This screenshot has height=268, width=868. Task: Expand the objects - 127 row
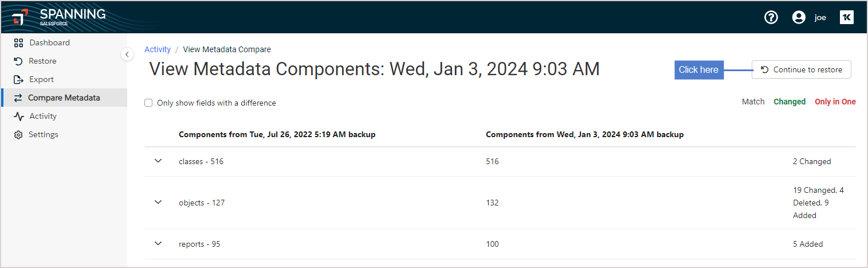click(159, 203)
